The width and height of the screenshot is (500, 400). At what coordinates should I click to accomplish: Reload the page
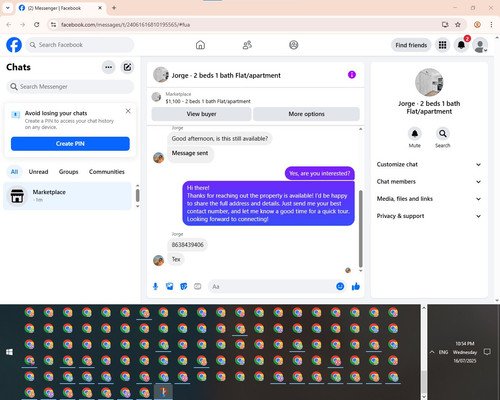click(x=37, y=25)
